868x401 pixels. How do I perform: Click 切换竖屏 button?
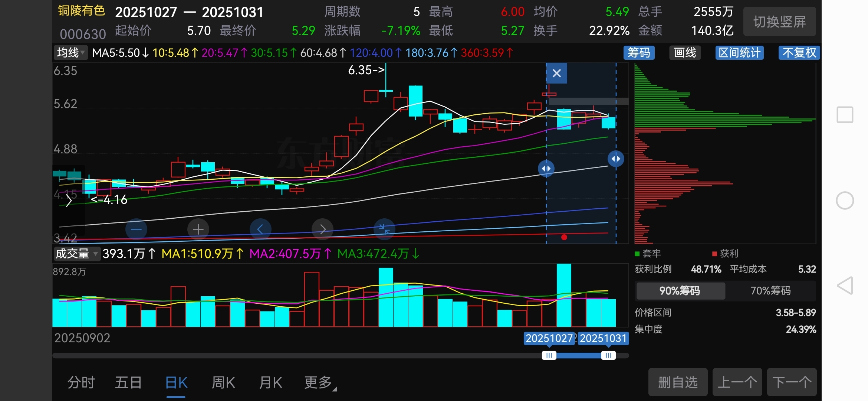tap(779, 22)
